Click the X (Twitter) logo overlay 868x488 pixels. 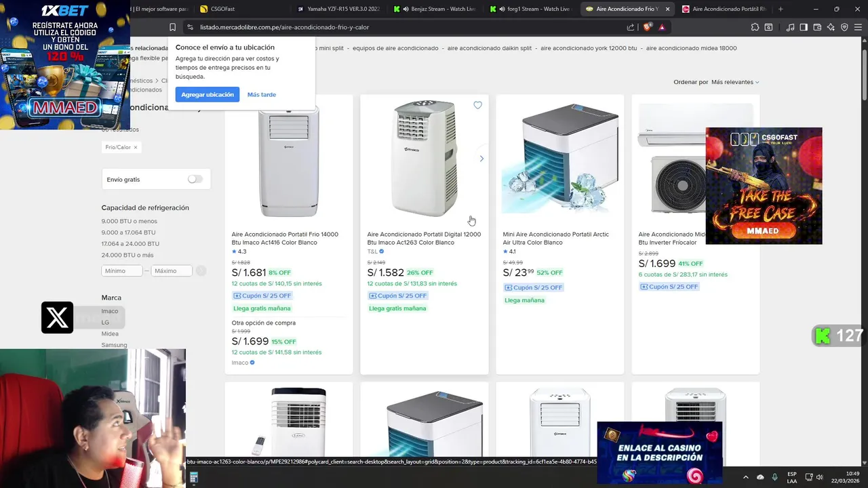[x=57, y=317]
